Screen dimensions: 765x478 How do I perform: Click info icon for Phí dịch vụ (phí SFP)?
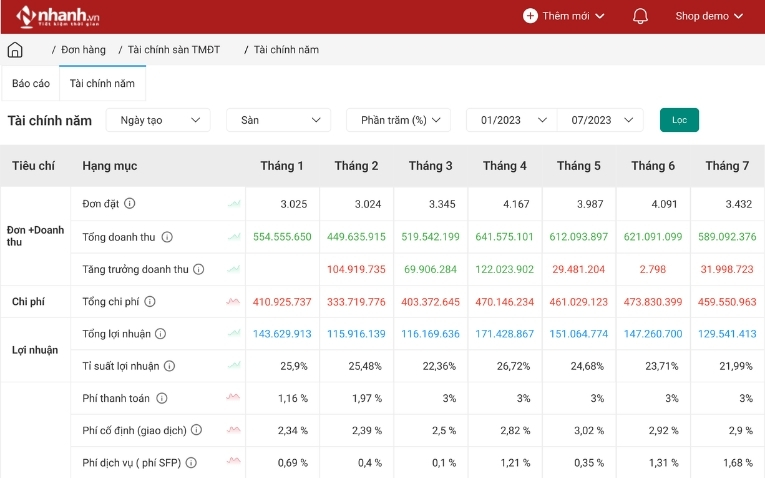[191, 463]
